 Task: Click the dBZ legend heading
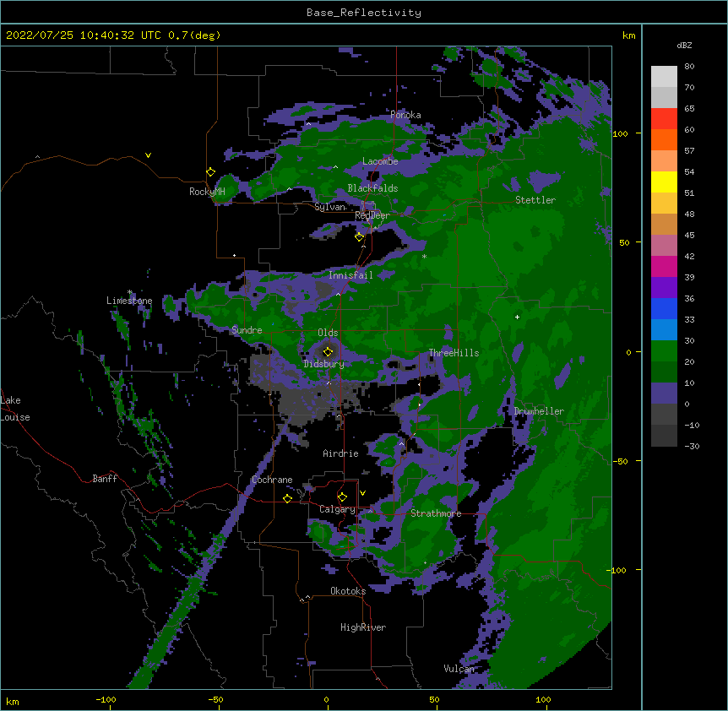(684, 45)
